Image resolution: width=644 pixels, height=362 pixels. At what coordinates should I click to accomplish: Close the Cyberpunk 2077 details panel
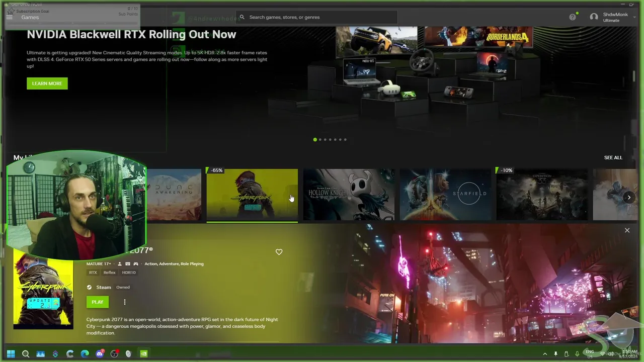click(x=627, y=230)
